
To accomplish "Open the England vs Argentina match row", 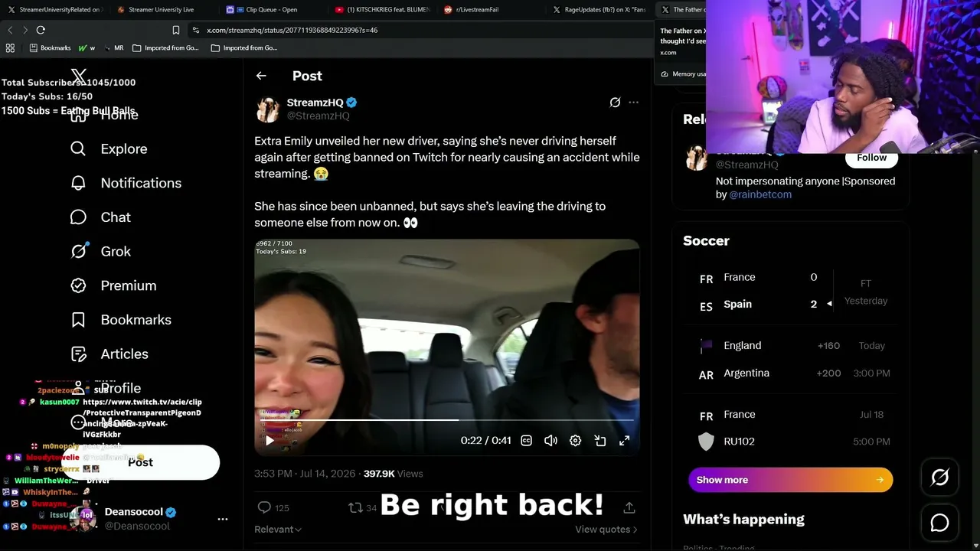I will click(x=790, y=360).
